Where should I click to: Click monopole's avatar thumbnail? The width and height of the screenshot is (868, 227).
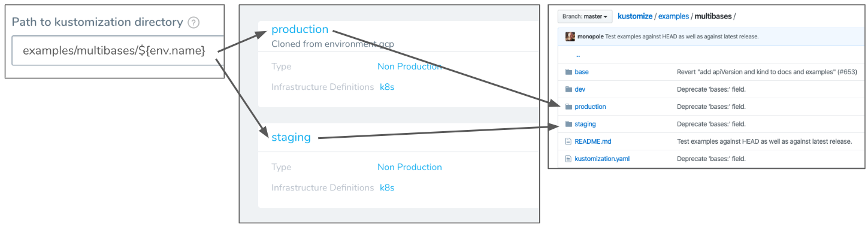[x=570, y=37]
